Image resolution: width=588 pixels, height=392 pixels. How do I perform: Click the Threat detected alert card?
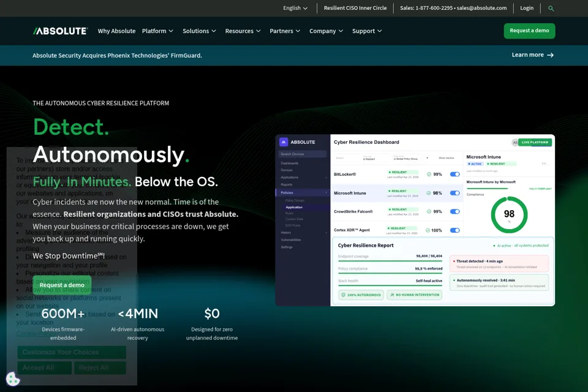tap(499, 264)
